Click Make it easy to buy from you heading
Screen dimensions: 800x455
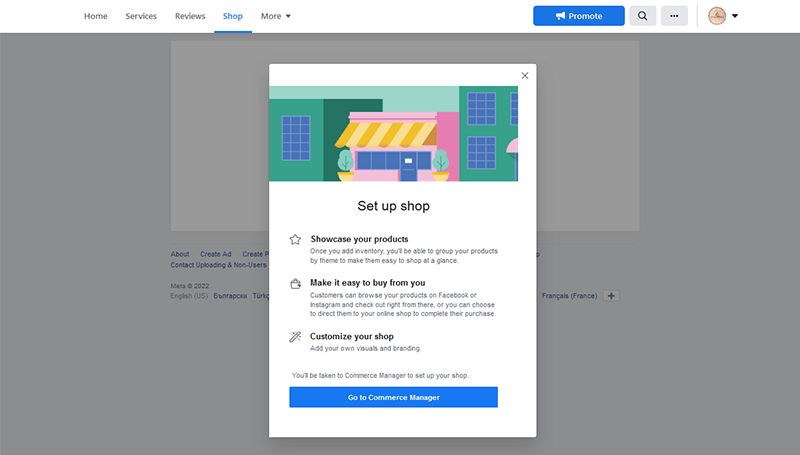click(x=367, y=283)
